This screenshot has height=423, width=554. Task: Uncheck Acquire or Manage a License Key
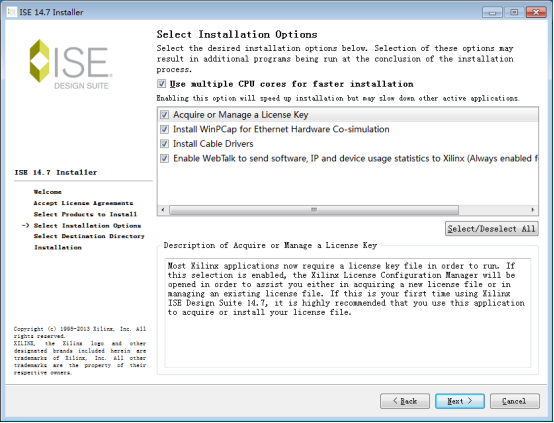[x=164, y=115]
